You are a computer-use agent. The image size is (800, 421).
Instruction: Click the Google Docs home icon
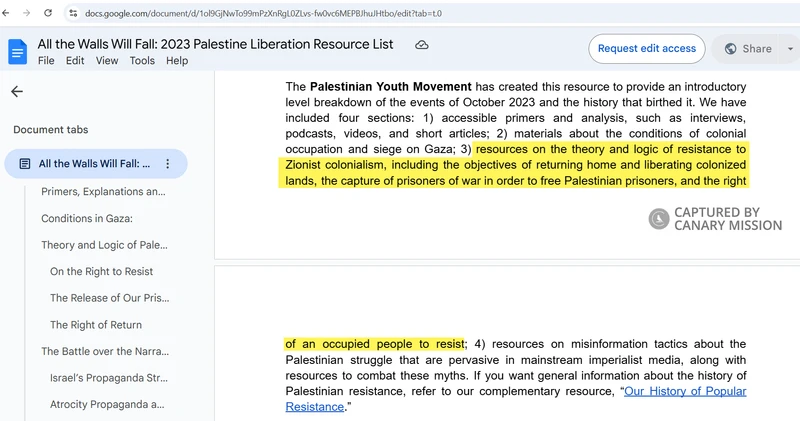[x=17, y=52]
